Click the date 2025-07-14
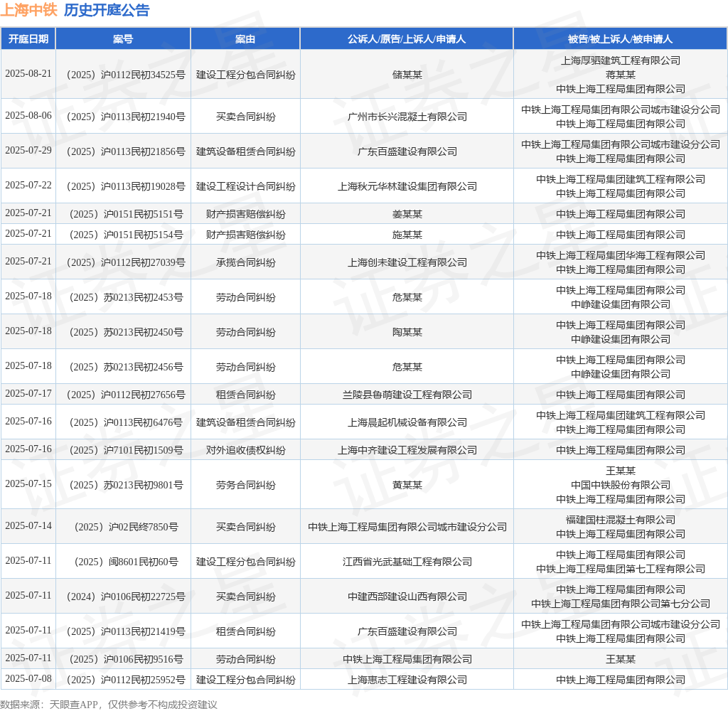The width and height of the screenshot is (728, 711). point(28,525)
